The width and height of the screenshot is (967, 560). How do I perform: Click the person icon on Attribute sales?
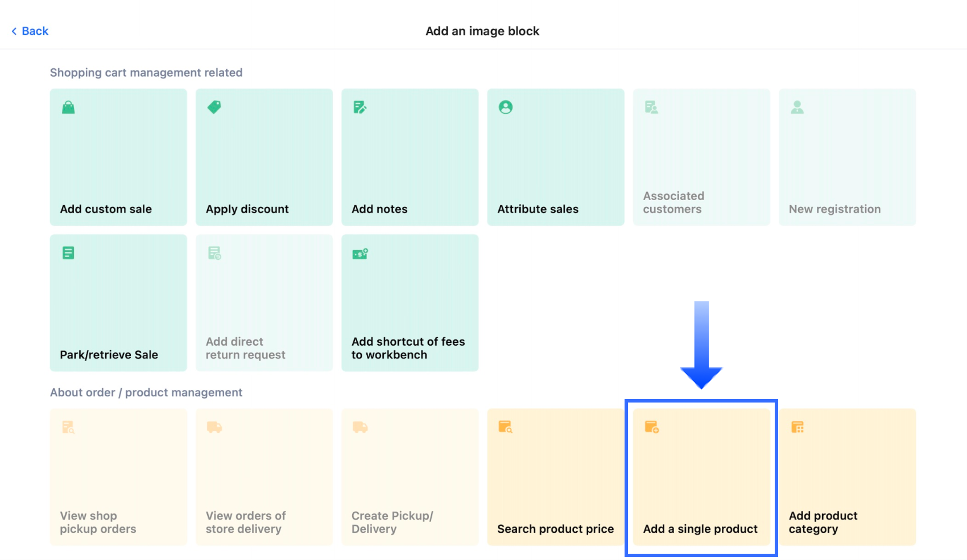(x=505, y=107)
